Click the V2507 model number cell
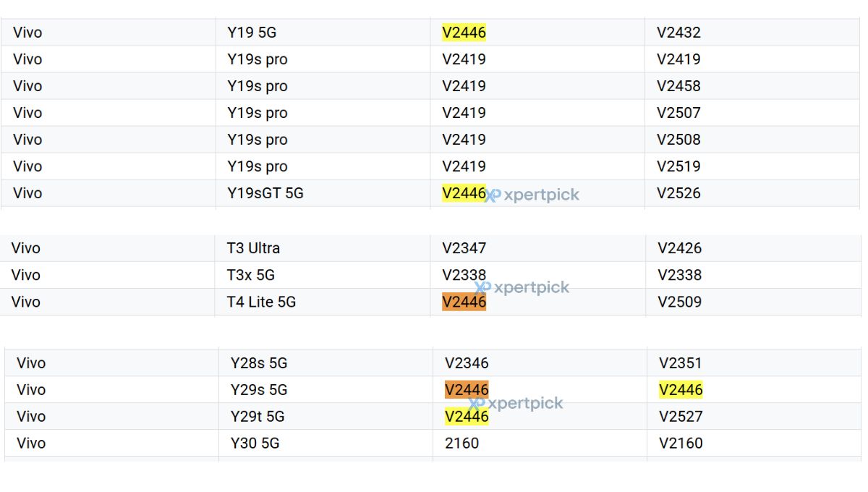Screen dimensions: 868x492 pyautogui.click(x=678, y=113)
